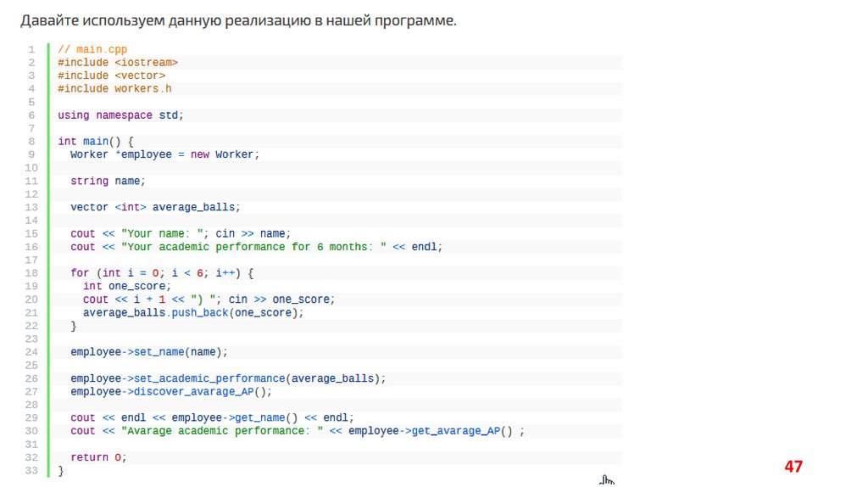Click line number 26 in the gutter
The image size is (868, 487).
(x=31, y=378)
